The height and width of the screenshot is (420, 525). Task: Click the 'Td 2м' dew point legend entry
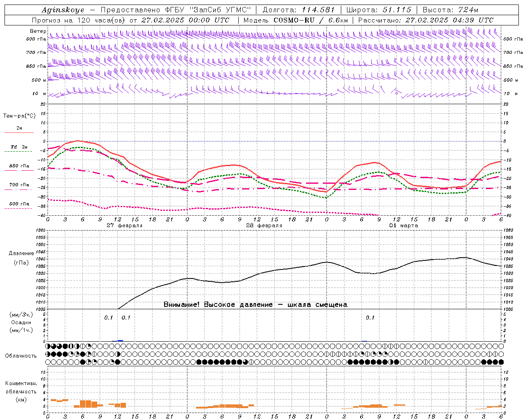coord(19,147)
